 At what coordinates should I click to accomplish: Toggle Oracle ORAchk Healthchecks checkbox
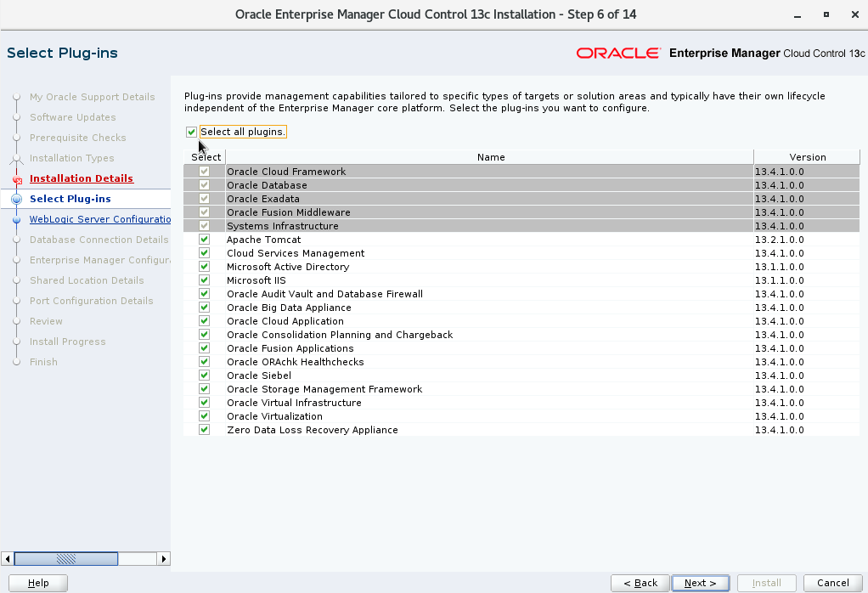coord(205,362)
